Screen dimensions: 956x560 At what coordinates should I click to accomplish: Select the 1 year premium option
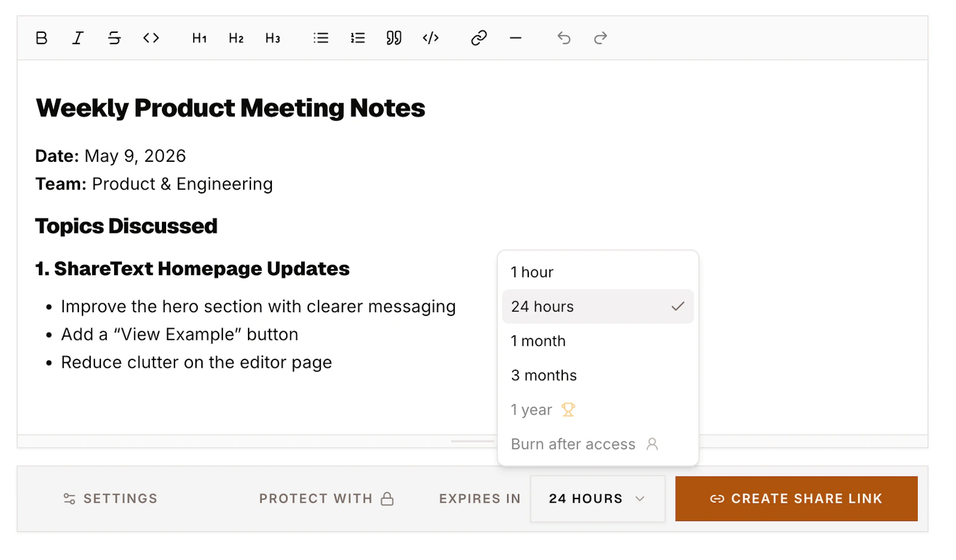point(597,410)
